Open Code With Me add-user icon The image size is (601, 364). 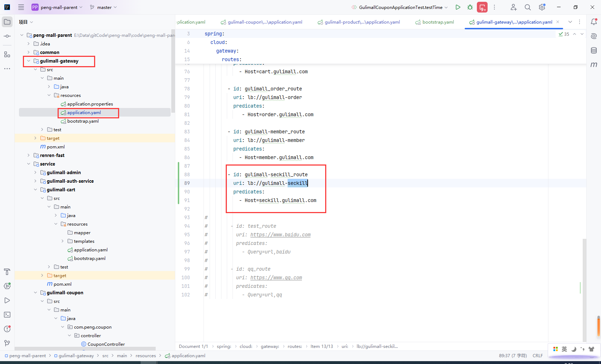(x=513, y=7)
